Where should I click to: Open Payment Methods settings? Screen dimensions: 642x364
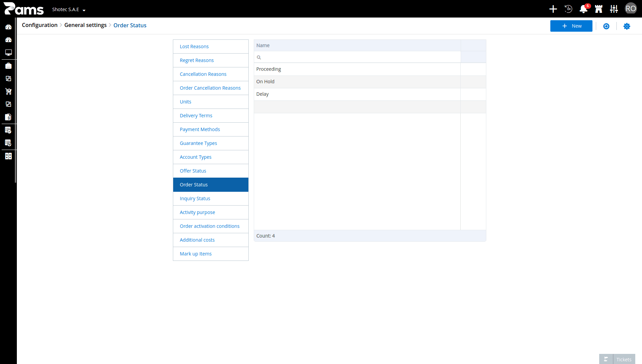click(211, 129)
